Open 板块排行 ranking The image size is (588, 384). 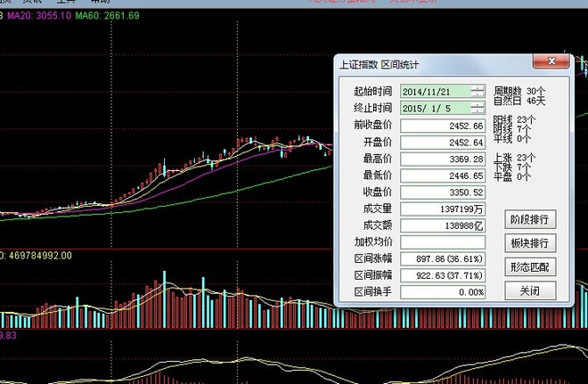[x=530, y=243]
